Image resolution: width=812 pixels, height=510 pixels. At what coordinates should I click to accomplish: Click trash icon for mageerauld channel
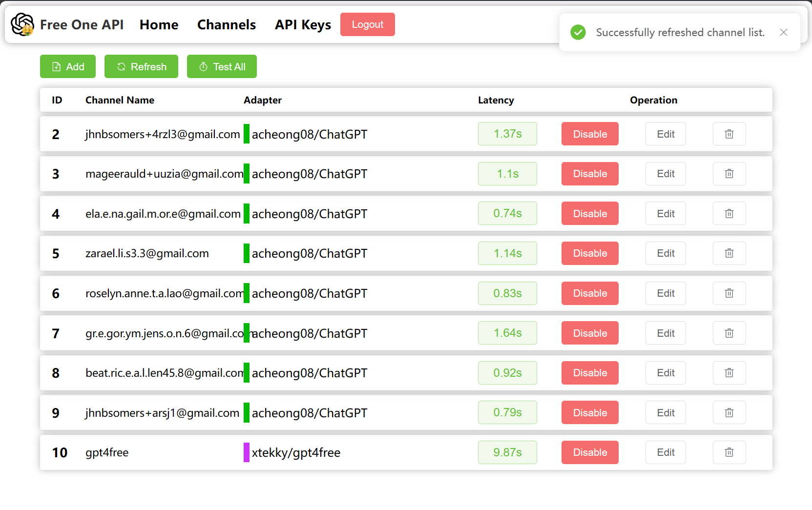[x=729, y=174]
